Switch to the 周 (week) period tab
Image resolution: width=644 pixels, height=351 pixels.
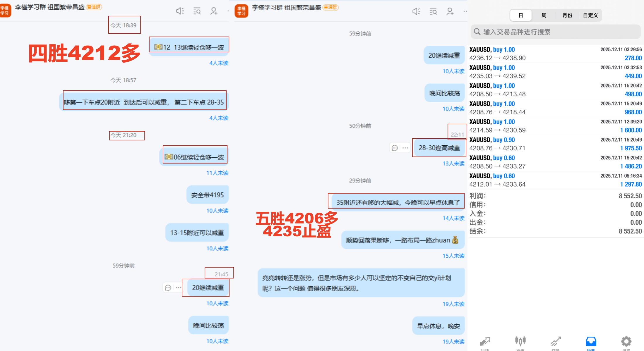click(544, 15)
